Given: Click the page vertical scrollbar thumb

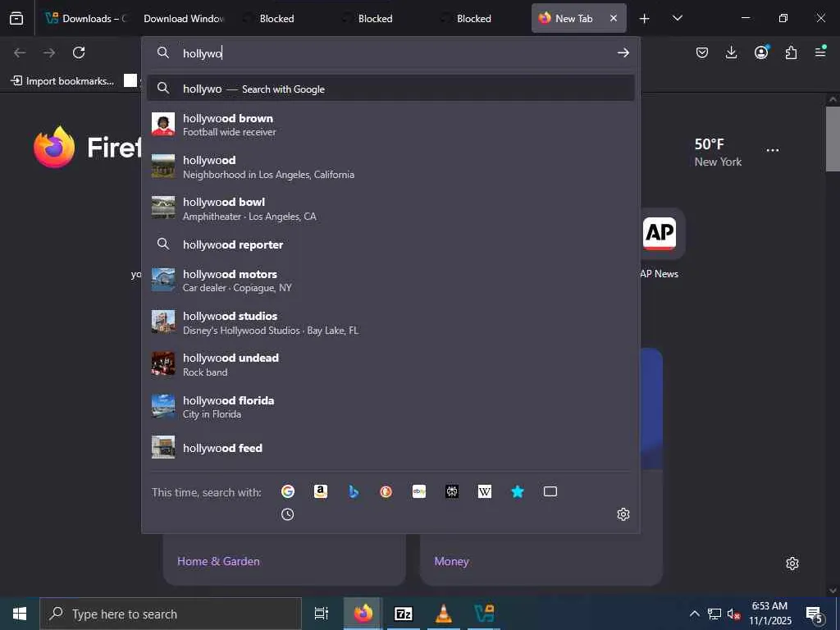Looking at the screenshot, I should [x=833, y=139].
